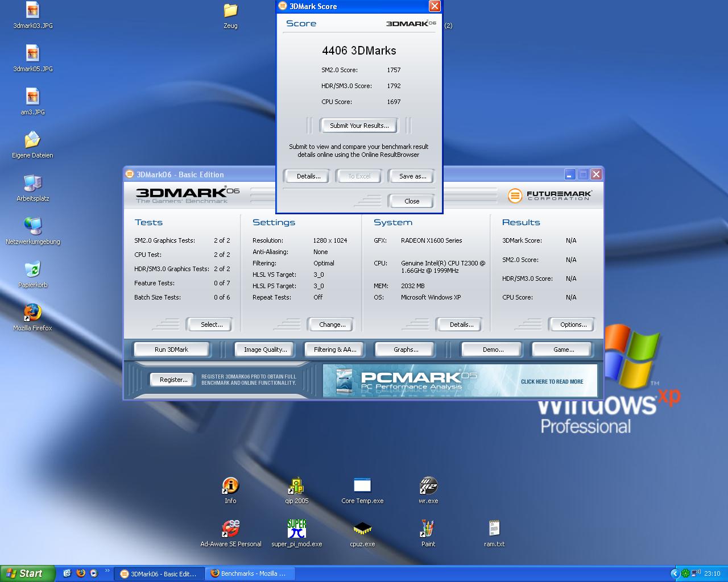Click the Firefox quick launch icon
Image resolution: width=728 pixels, height=582 pixels.
tap(81, 573)
